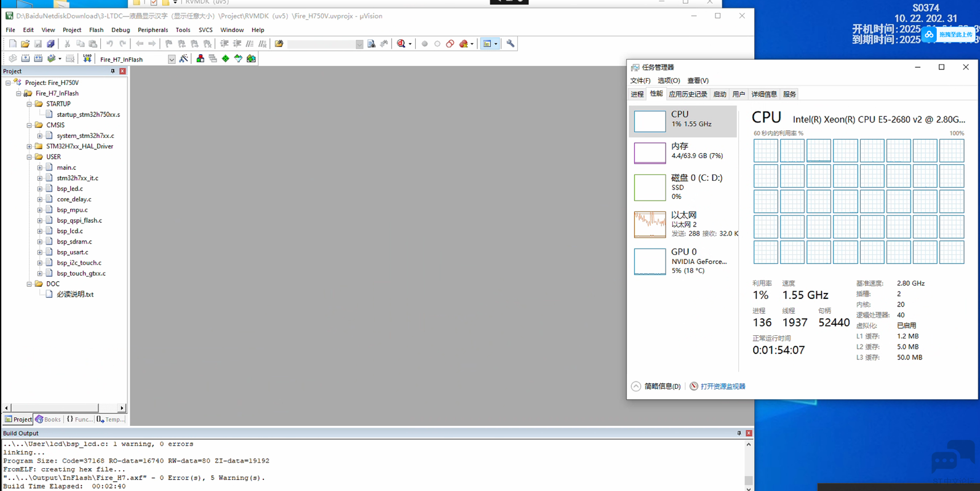
Task: Open Task Manager 文件(F) menu
Action: [640, 81]
